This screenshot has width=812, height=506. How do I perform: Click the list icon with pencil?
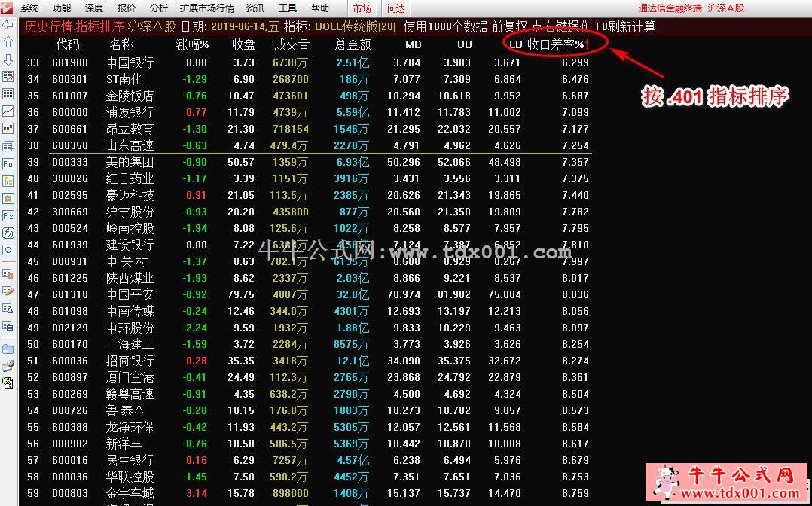pos(8,291)
